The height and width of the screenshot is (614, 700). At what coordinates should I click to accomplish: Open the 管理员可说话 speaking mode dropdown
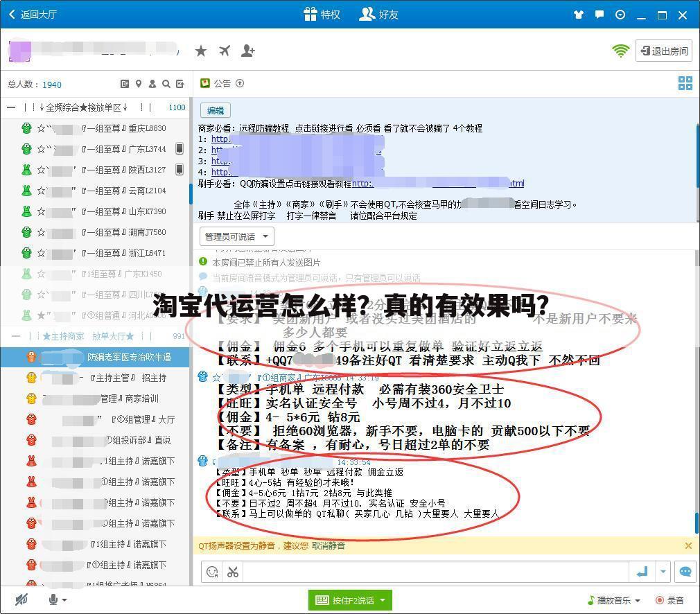pyautogui.click(x=236, y=236)
